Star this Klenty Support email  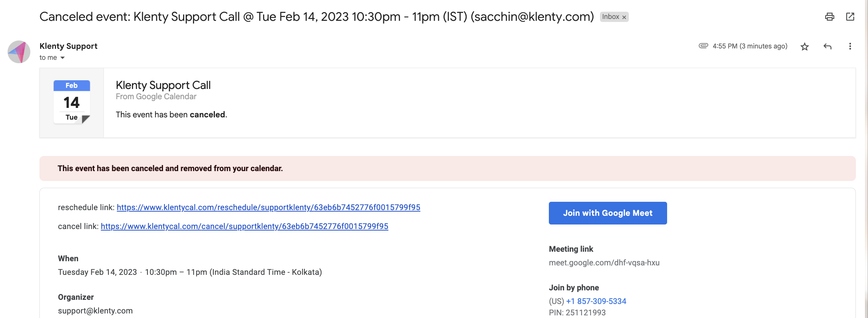(x=804, y=47)
